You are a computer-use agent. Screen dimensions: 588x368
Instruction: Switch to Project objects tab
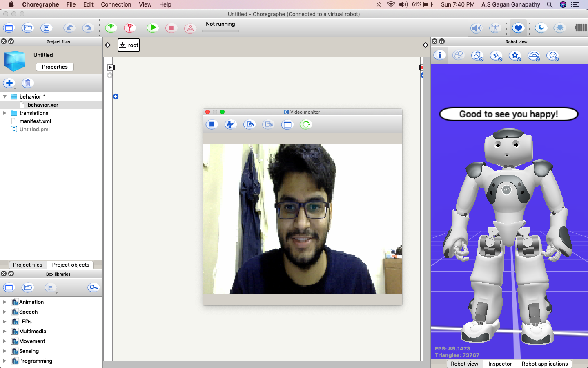pyautogui.click(x=71, y=265)
